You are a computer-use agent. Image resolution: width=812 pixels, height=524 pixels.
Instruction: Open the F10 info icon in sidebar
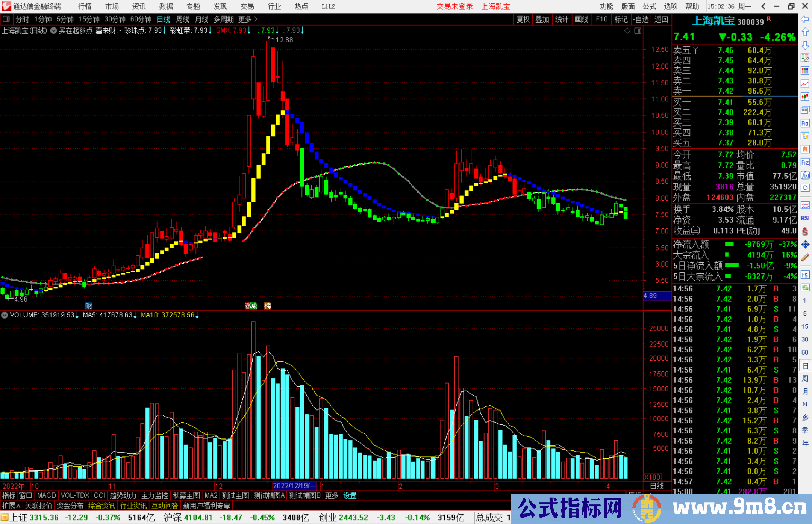(x=805, y=124)
